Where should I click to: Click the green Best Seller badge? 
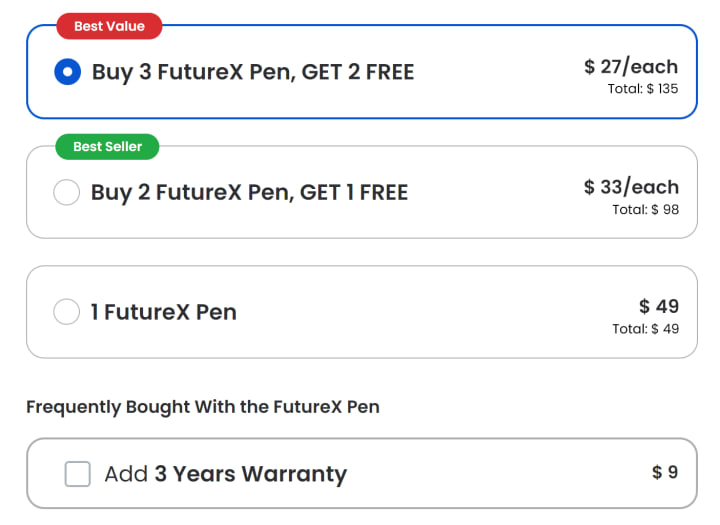108,147
